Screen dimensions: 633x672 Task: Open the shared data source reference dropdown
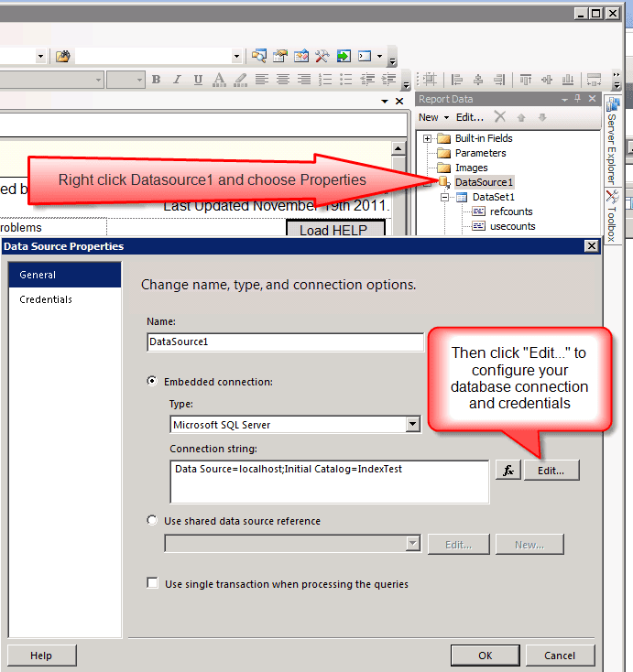412,544
